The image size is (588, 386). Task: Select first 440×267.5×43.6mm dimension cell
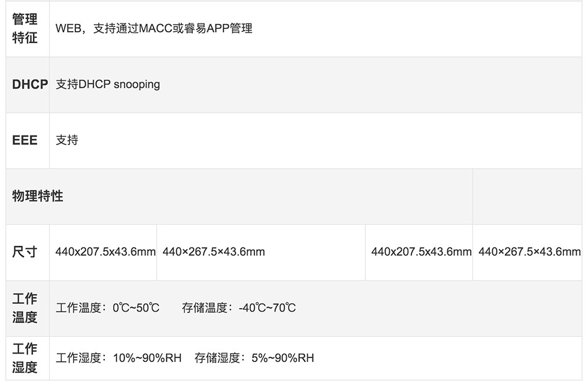(214, 252)
